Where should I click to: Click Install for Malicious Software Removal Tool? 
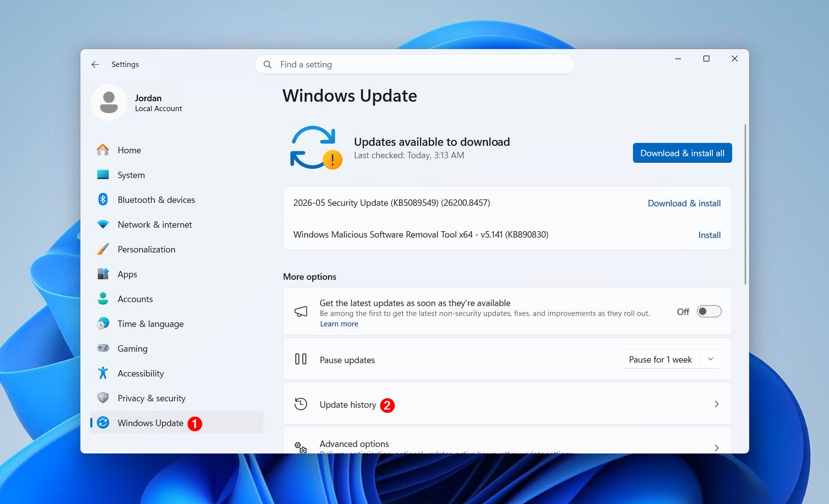(x=709, y=235)
